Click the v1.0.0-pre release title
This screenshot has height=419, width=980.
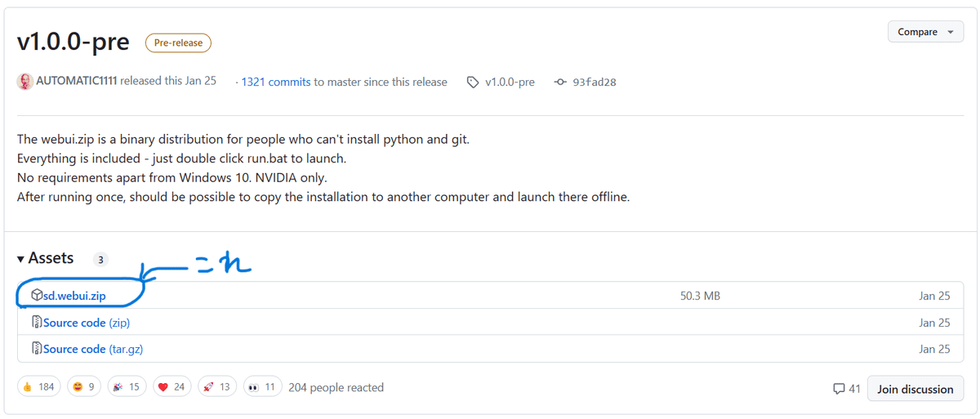coord(73,42)
